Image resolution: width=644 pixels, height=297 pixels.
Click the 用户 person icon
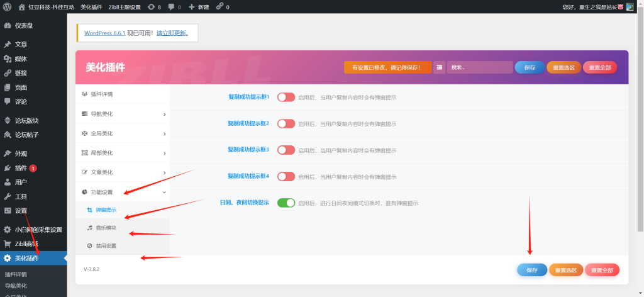8,182
